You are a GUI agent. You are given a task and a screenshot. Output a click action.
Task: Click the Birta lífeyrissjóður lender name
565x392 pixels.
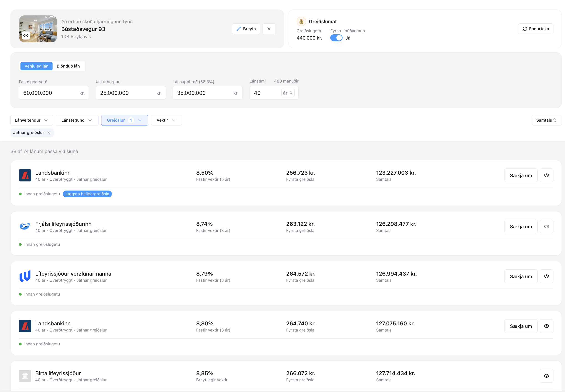(x=58, y=373)
